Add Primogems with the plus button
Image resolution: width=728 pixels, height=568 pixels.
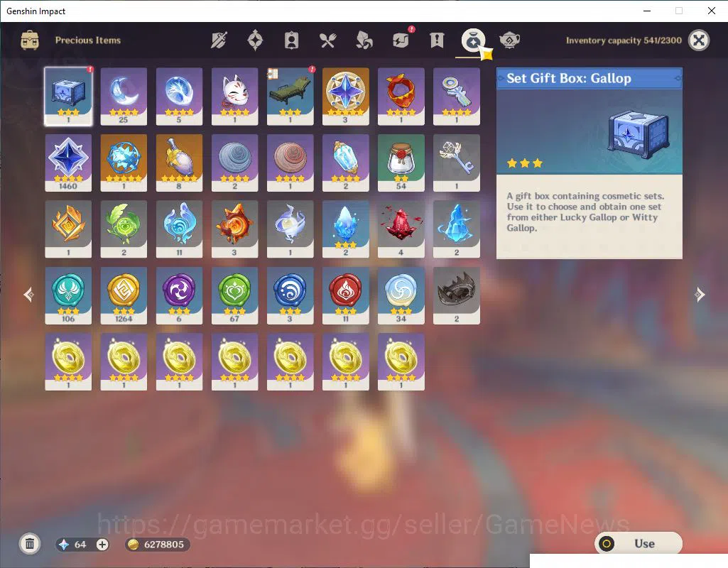(x=102, y=545)
